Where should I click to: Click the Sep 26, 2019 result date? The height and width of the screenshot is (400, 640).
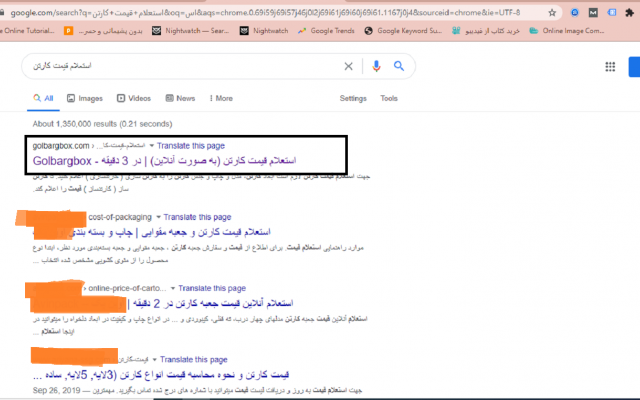coord(56,390)
